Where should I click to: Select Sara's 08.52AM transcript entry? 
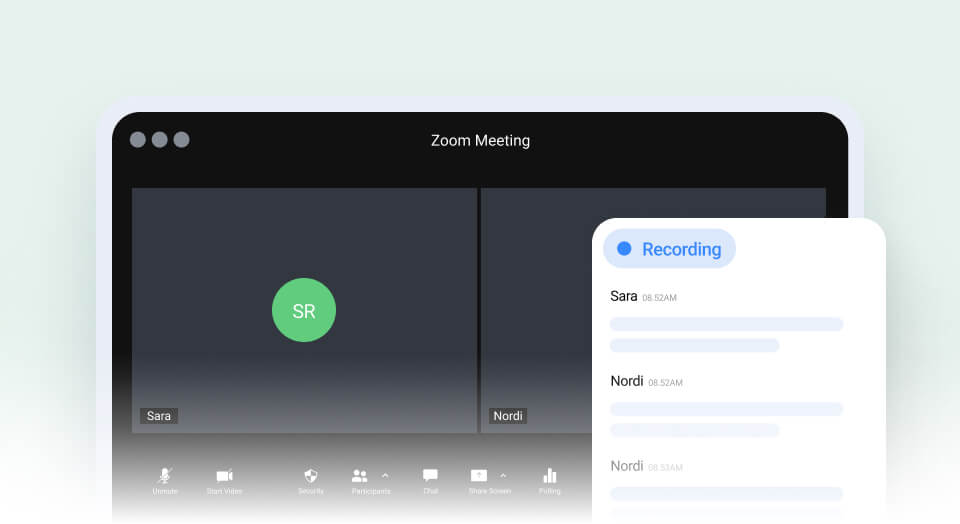[727, 320]
